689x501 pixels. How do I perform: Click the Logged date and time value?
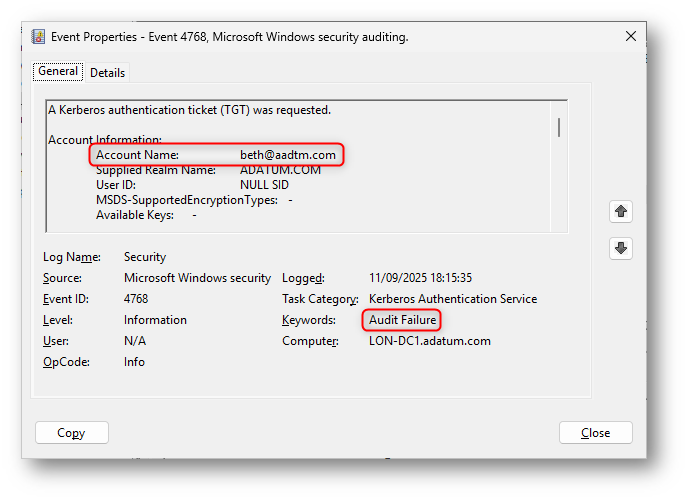coord(420,278)
